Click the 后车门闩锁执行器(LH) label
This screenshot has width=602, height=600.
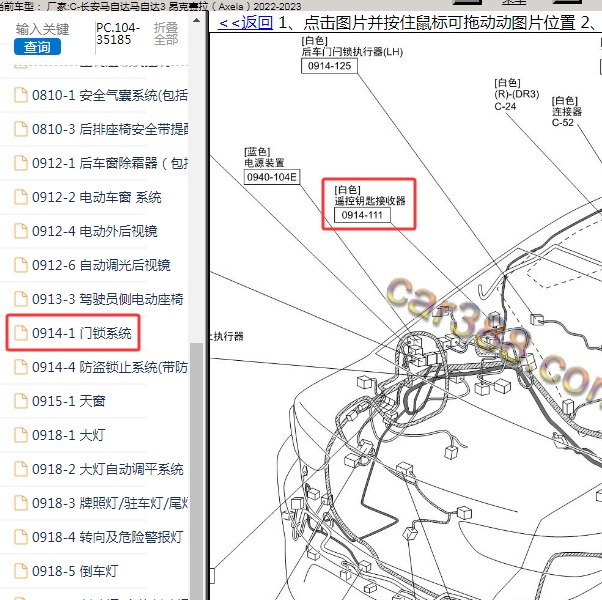tap(352, 52)
